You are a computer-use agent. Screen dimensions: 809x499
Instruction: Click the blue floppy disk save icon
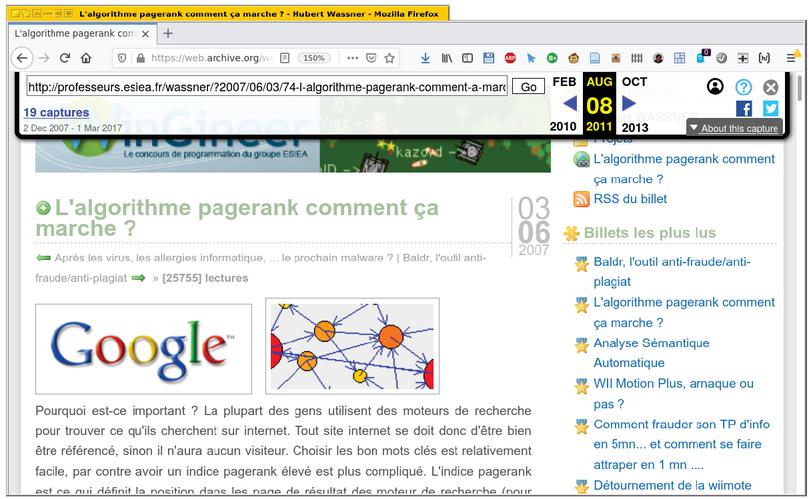(x=489, y=58)
